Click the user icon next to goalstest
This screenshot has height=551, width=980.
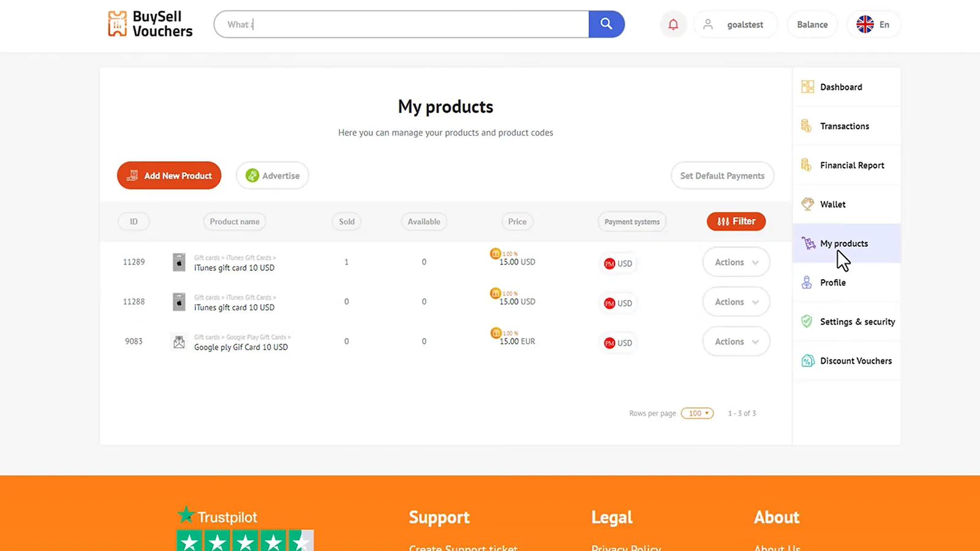708,24
